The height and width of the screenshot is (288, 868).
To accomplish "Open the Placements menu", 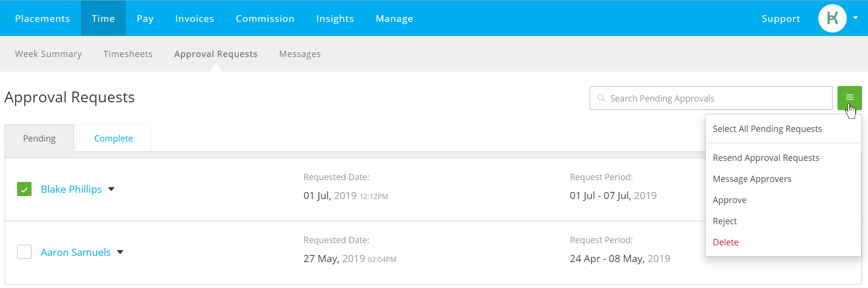I will point(42,19).
